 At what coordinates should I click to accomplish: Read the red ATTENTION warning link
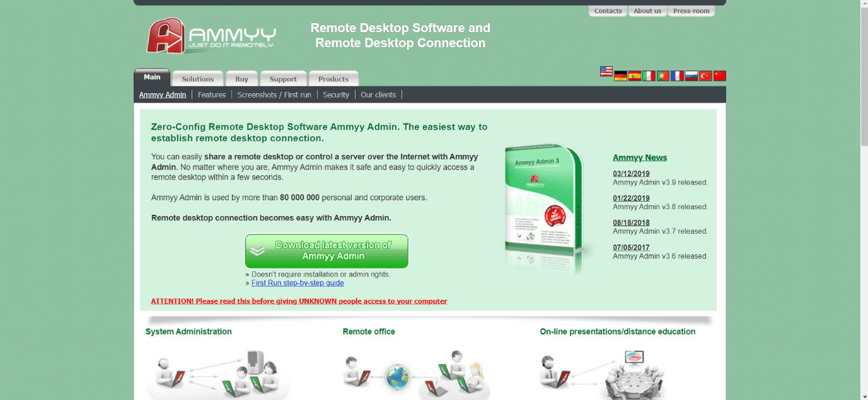pos(299,301)
